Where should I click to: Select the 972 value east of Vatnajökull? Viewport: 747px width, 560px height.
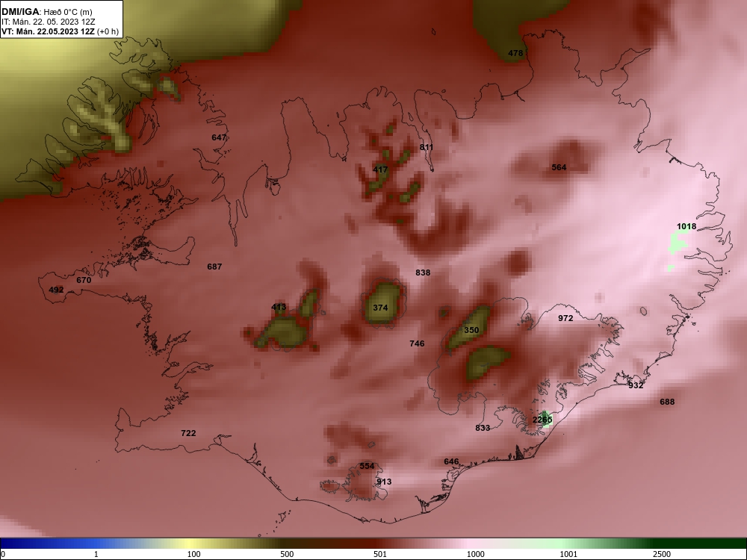tap(565, 318)
